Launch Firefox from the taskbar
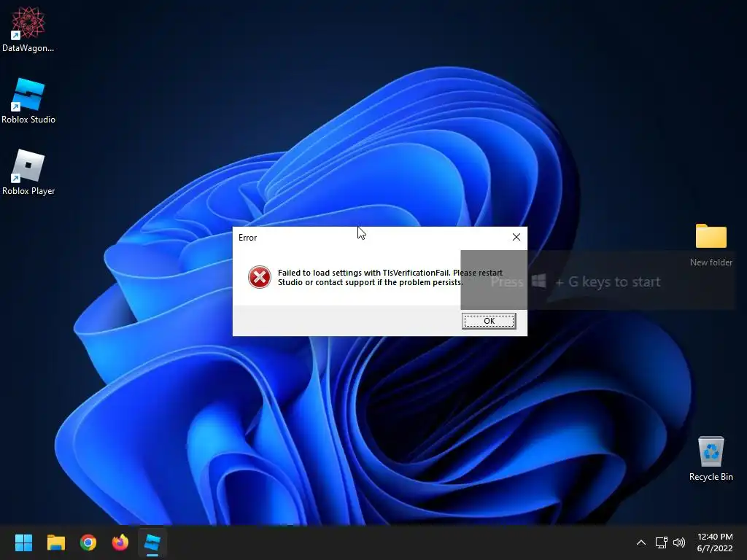Image resolution: width=747 pixels, height=560 pixels. coord(120,542)
